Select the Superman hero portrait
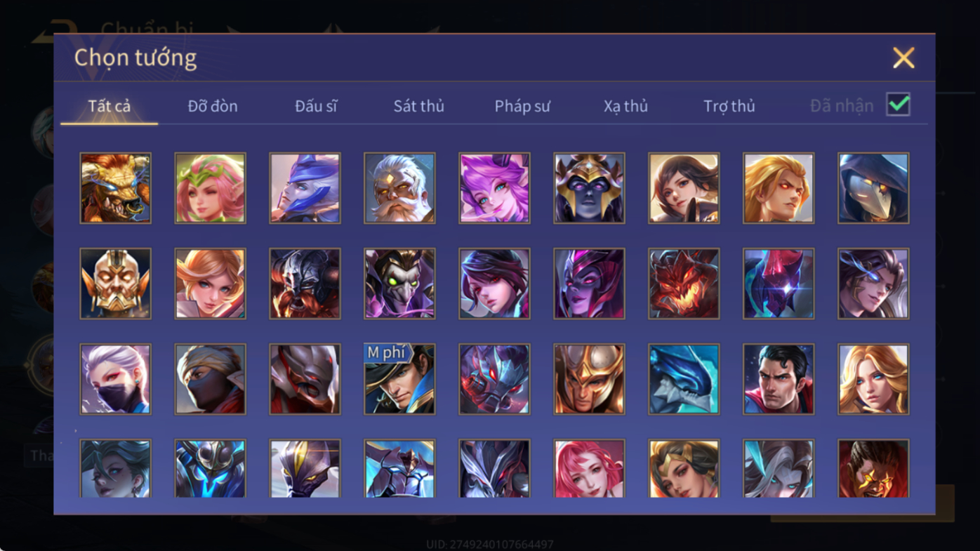The height and width of the screenshot is (551, 980). coord(779,379)
